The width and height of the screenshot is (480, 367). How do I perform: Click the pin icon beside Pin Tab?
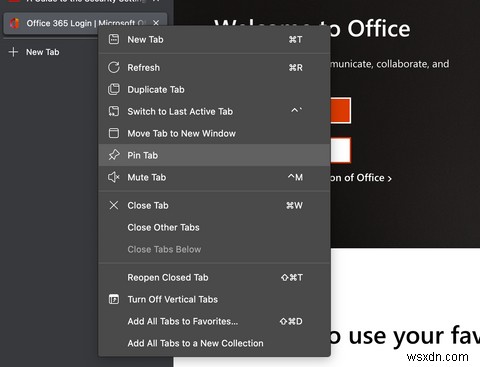coord(114,155)
